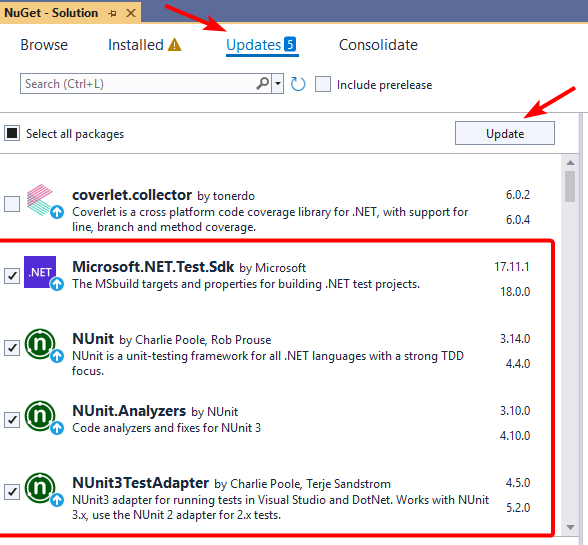This screenshot has height=545, width=588.
Task: Click the Updates count badge showing 5
Action: click(290, 44)
